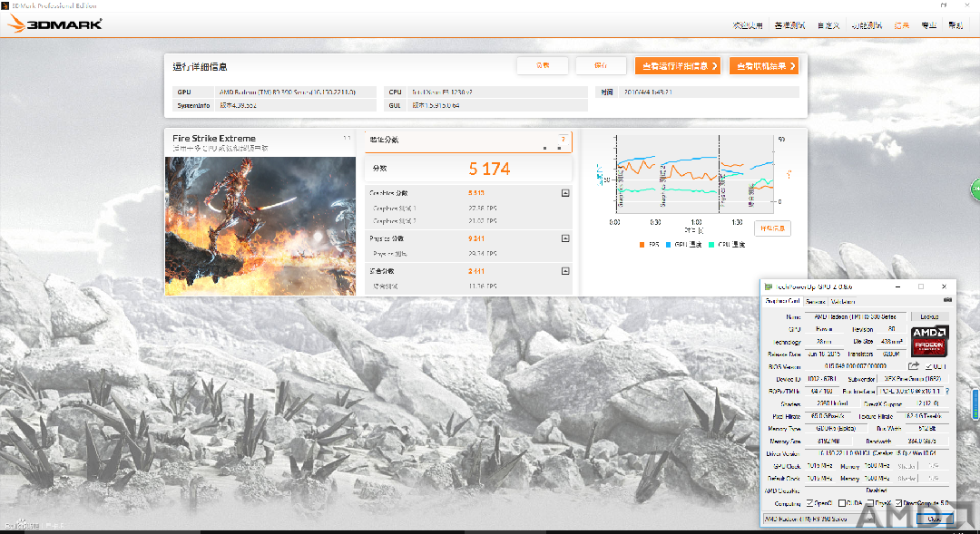Click the white Load button in run details
The image size is (980, 534).
point(543,65)
